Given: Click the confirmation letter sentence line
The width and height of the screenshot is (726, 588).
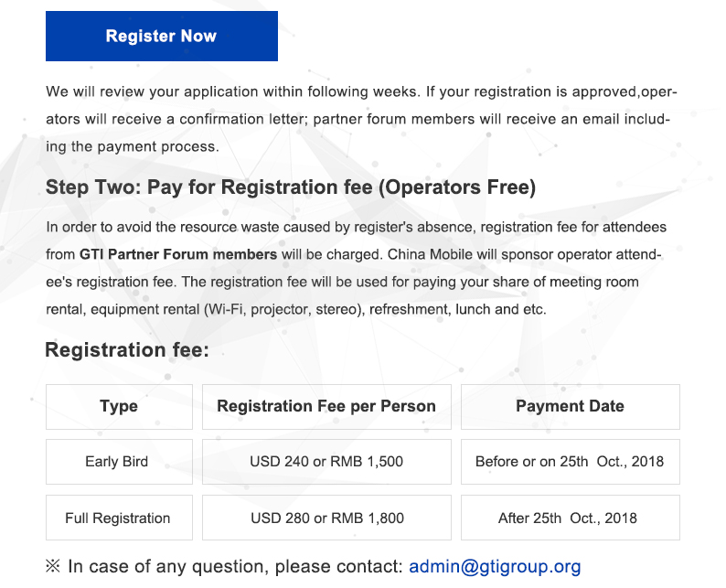Looking at the screenshot, I should click(x=358, y=119).
